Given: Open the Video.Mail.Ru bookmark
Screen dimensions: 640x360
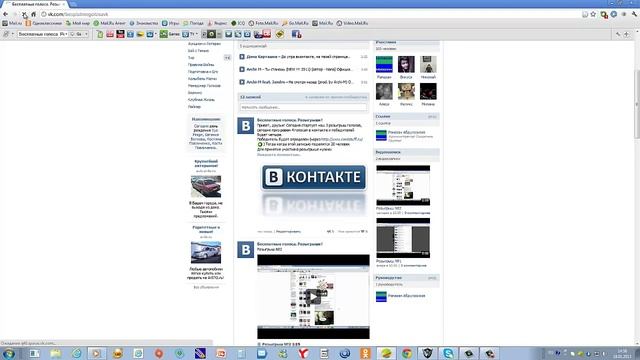Looking at the screenshot, I should 352,23.
